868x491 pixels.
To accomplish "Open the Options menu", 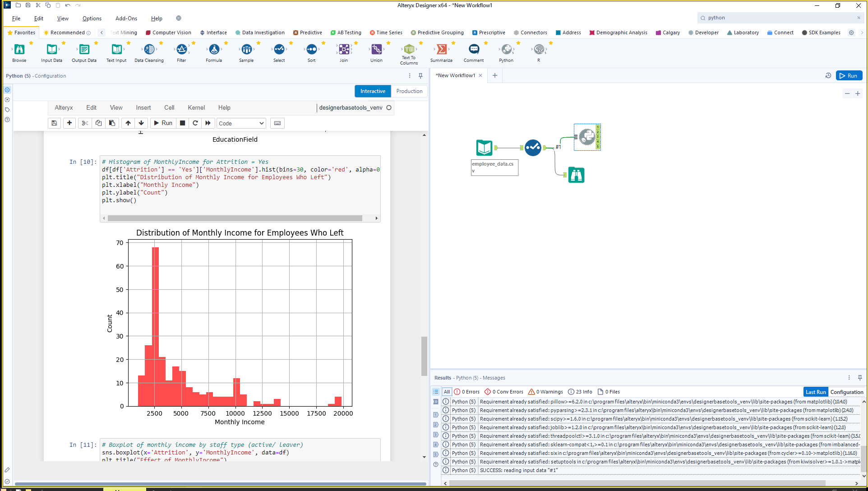I will (x=92, y=19).
